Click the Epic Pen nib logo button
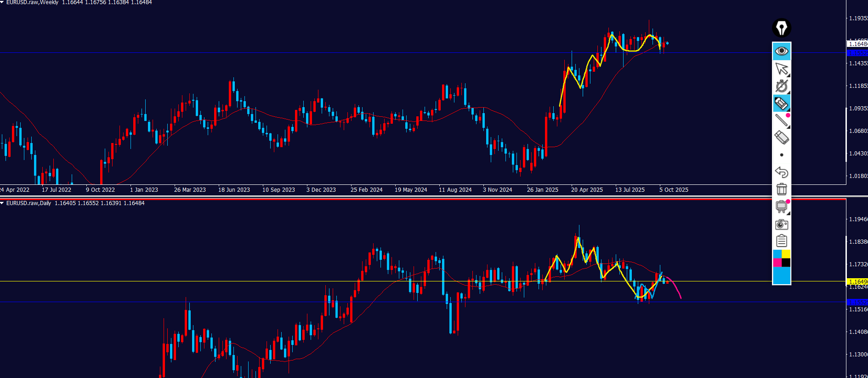 point(781,28)
